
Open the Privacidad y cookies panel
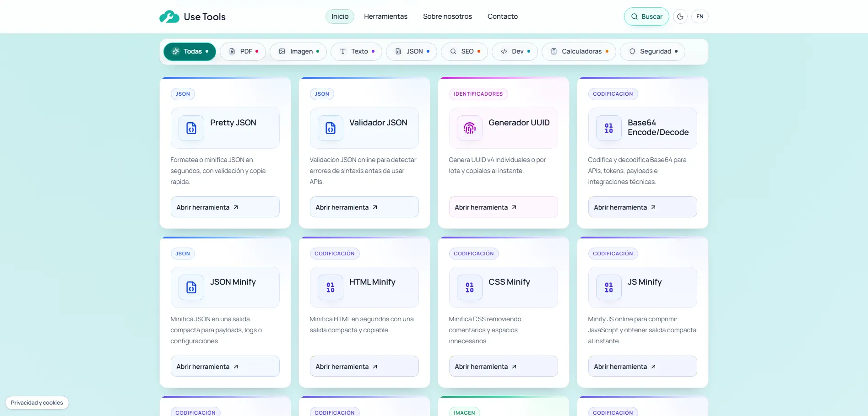point(37,402)
